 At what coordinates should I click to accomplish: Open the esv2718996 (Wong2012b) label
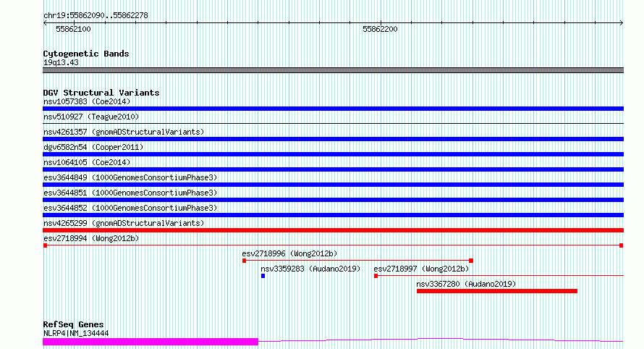(289, 253)
